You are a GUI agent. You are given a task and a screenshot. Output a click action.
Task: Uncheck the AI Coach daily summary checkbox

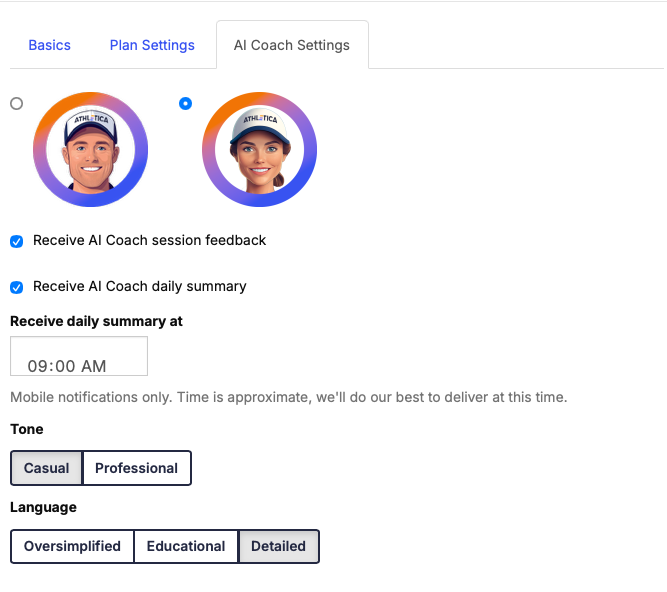17,287
